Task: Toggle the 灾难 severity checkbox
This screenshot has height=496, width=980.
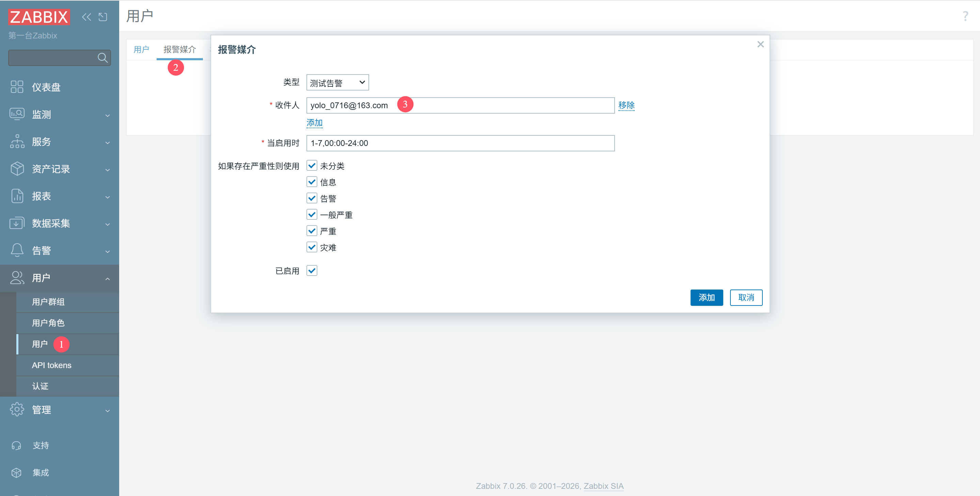Action: click(312, 247)
